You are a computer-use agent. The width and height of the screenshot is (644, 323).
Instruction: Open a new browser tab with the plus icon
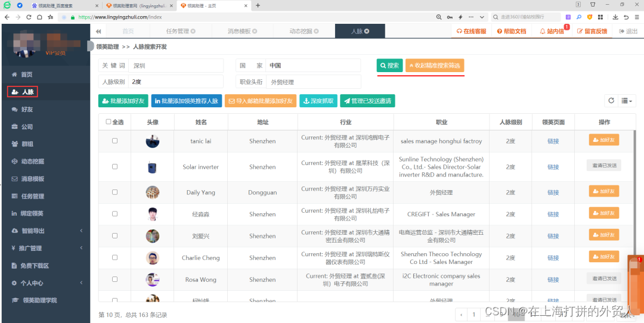pos(258,5)
